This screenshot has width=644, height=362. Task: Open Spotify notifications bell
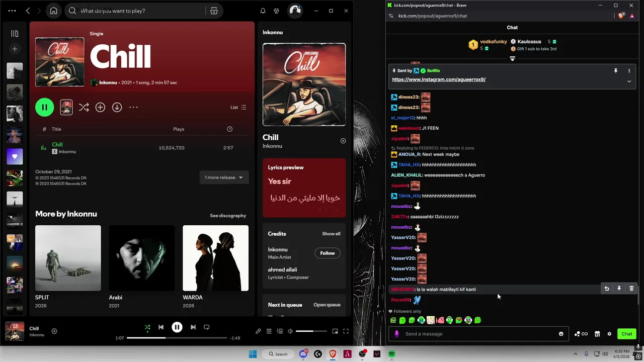click(x=263, y=11)
